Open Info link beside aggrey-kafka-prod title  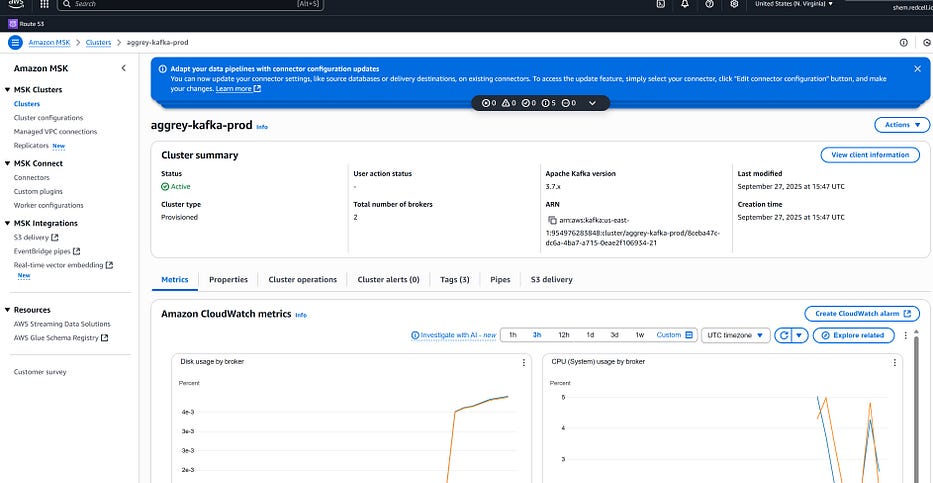tap(262, 127)
